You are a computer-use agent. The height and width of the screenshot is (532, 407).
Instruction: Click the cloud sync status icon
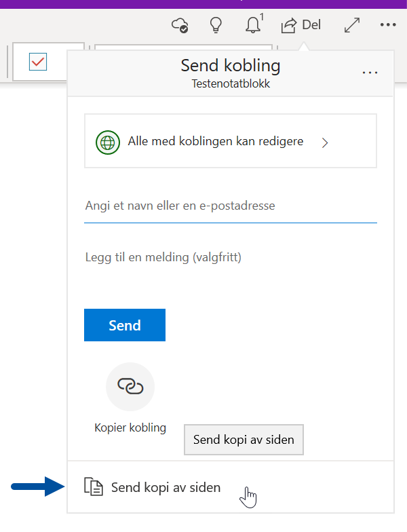click(180, 25)
